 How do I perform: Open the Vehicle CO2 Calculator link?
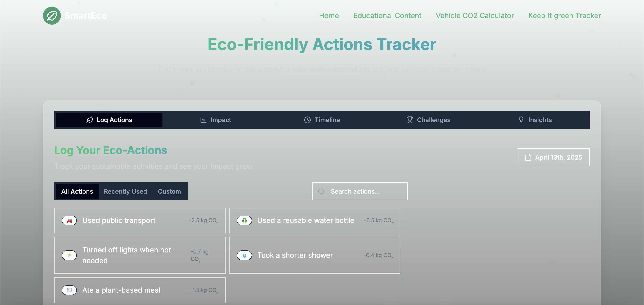pyautogui.click(x=475, y=16)
